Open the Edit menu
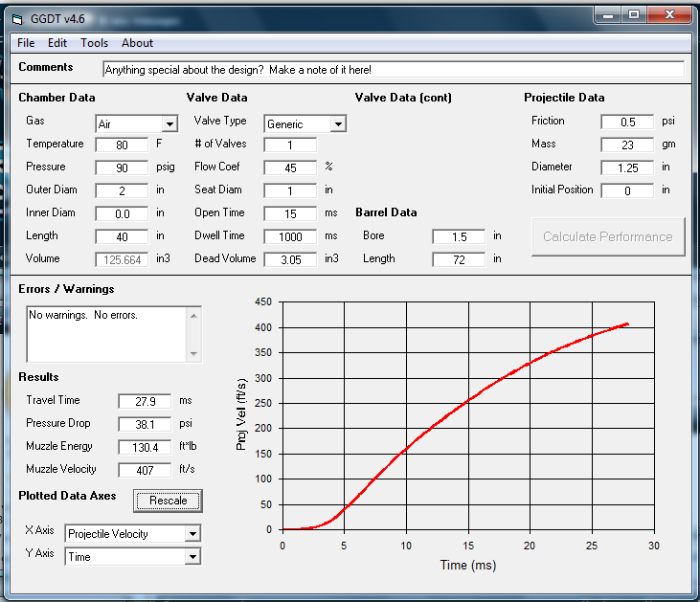Image resolution: width=700 pixels, height=602 pixels. tap(57, 43)
